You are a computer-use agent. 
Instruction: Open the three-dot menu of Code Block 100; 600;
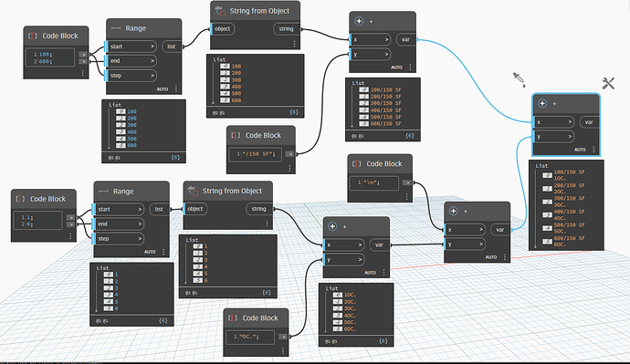pos(83,73)
